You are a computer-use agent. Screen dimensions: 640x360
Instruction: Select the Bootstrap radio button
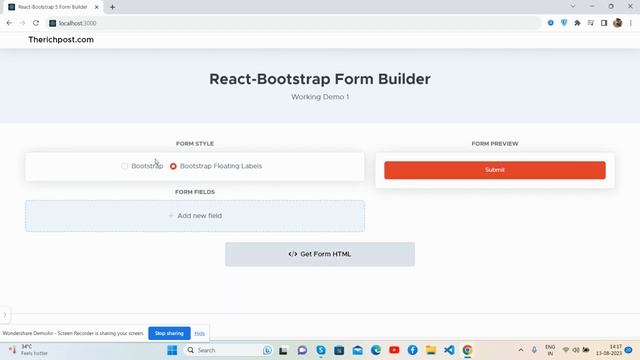(x=124, y=166)
